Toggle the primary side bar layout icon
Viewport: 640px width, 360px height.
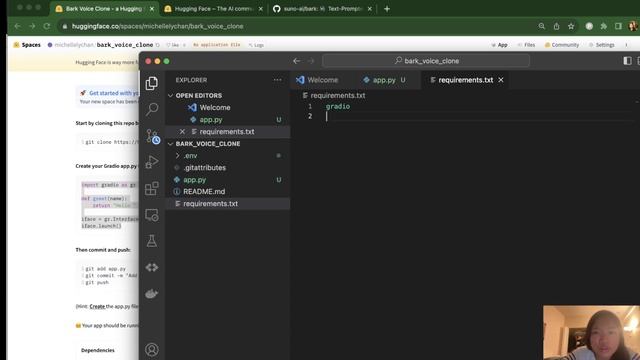coord(627,61)
